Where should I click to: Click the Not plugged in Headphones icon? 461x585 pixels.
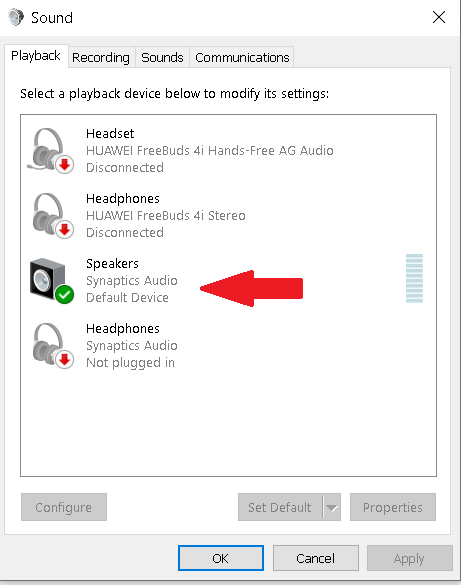[52, 345]
